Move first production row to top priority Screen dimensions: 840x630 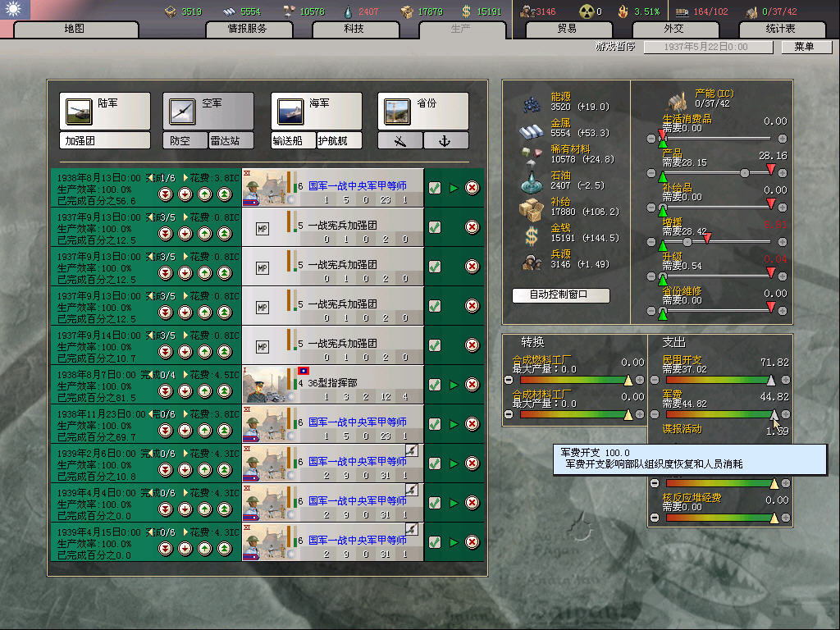[x=224, y=194]
